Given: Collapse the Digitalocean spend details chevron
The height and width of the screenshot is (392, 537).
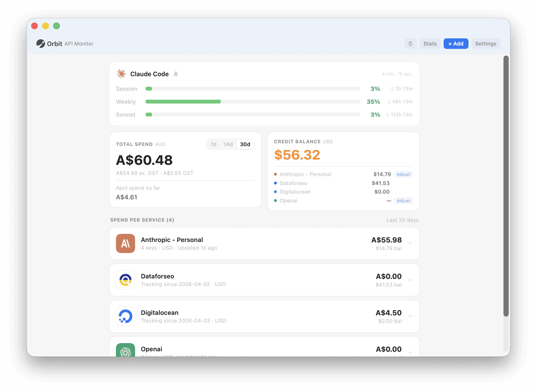Looking at the screenshot, I should pos(410,316).
